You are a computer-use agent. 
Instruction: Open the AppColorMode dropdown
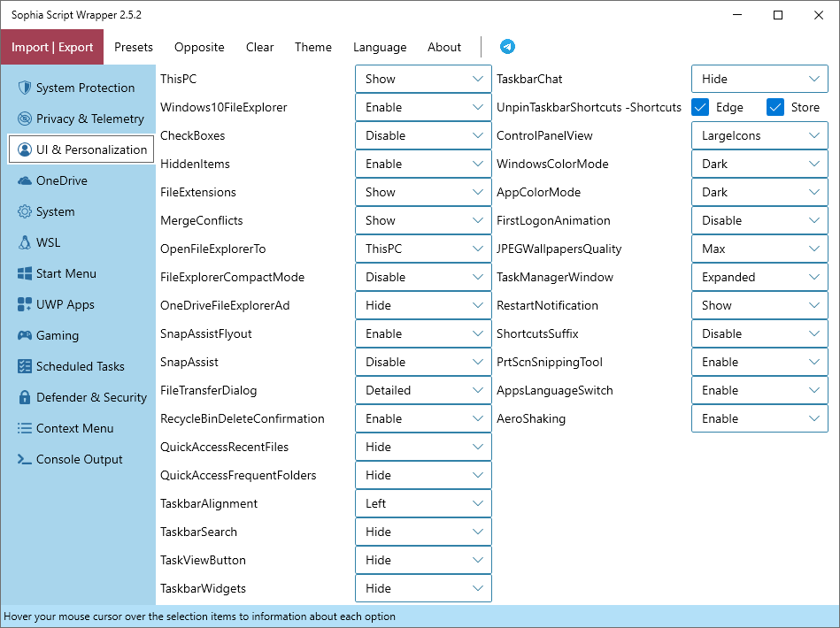coord(759,192)
